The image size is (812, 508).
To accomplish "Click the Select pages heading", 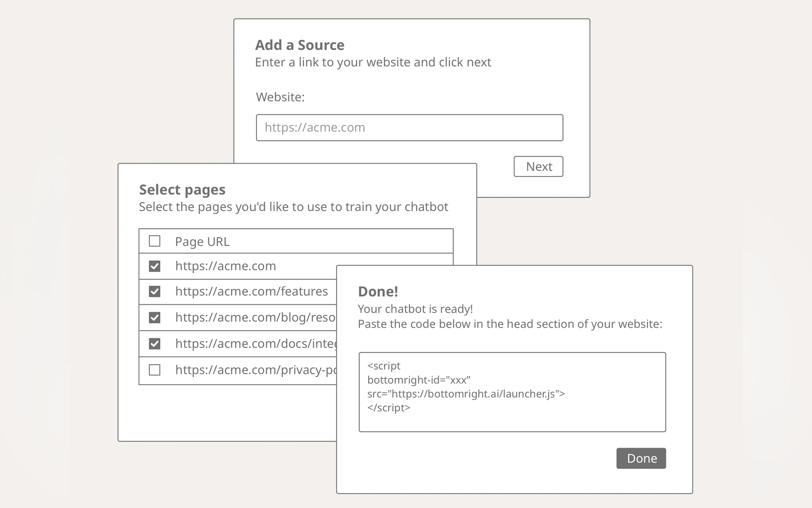I will click(x=182, y=190).
